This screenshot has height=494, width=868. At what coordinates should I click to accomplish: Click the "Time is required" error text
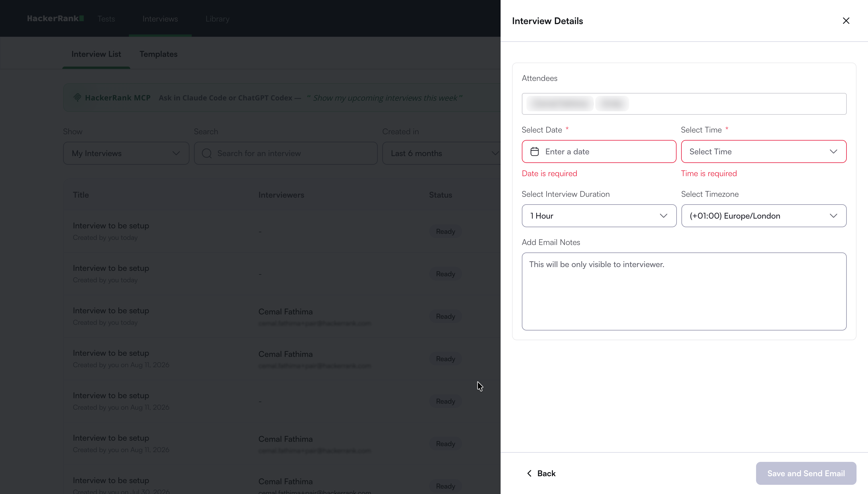[x=709, y=173]
